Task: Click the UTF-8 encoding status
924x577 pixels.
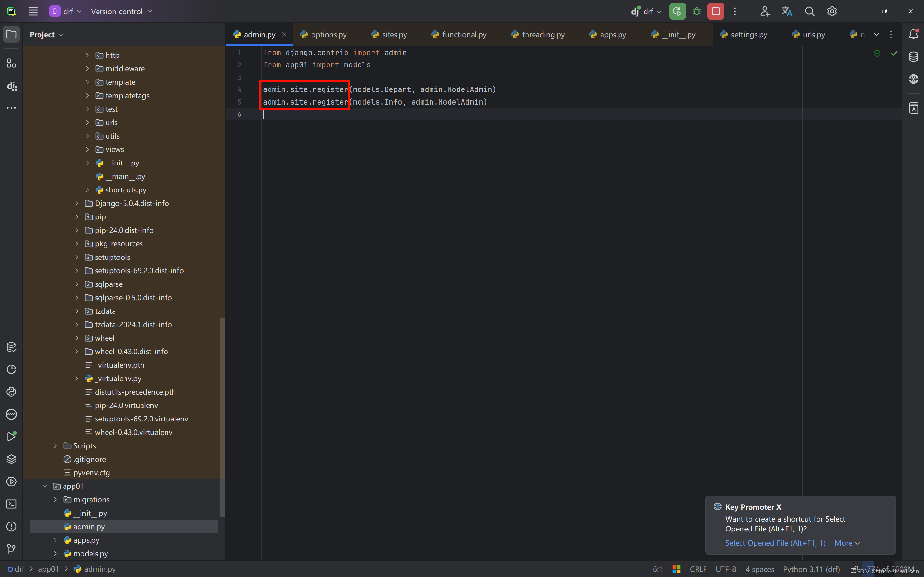Action: point(725,569)
